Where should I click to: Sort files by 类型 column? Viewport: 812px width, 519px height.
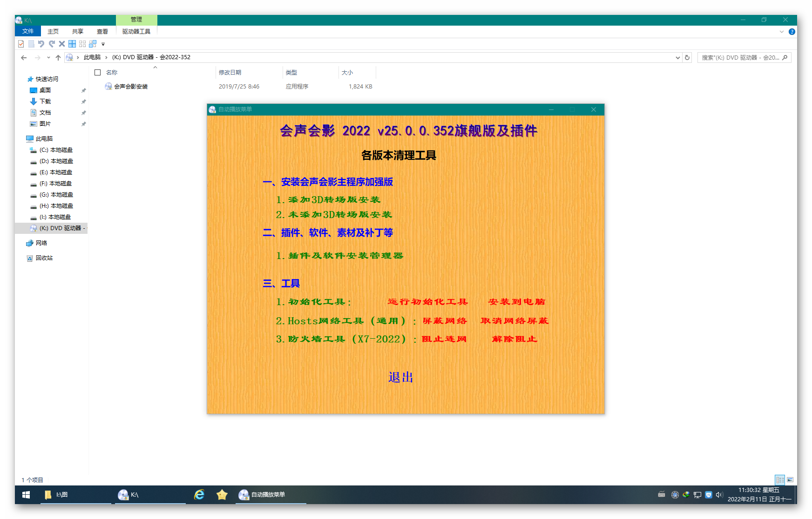291,72
